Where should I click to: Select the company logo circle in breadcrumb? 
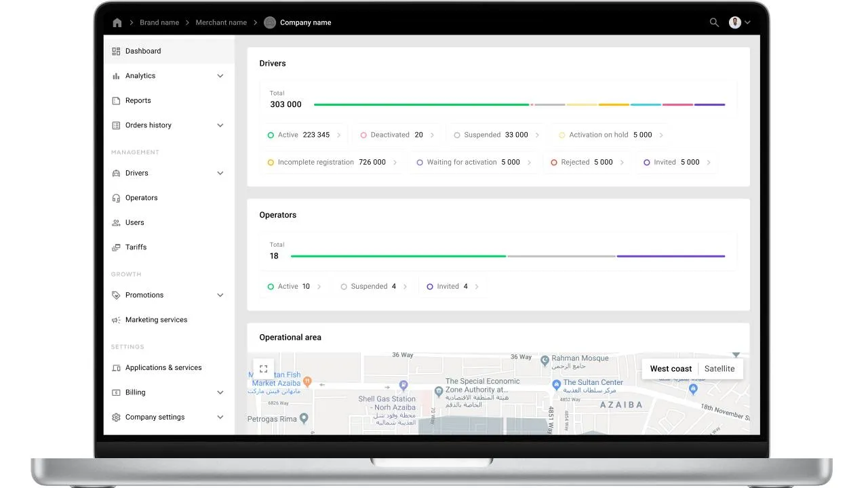[270, 22]
